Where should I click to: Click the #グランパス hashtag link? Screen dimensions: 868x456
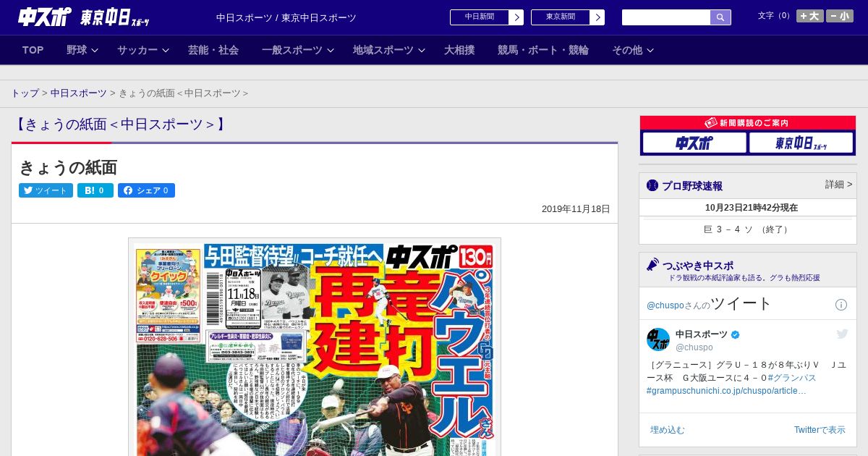(792, 378)
